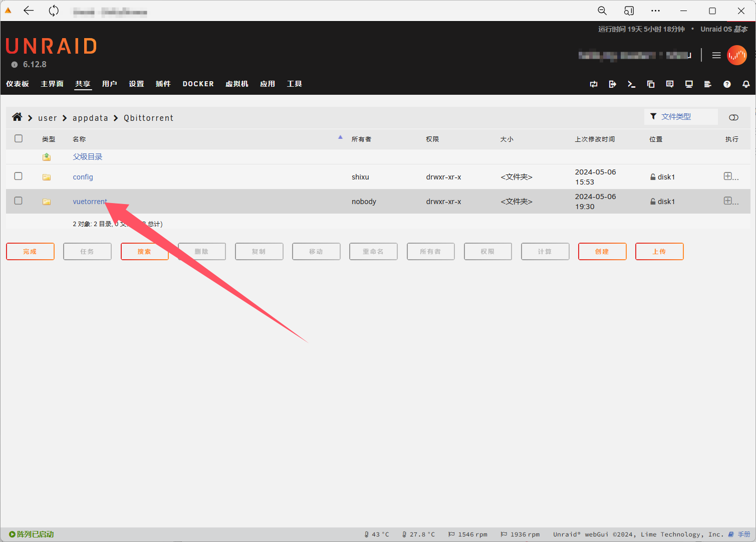
Task: Expand the action menu for config row
Action: click(x=730, y=176)
